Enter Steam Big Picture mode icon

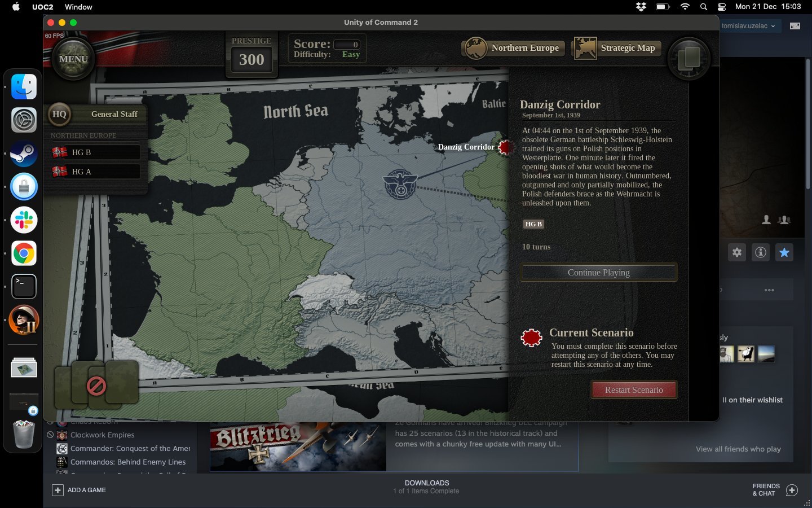point(795,26)
